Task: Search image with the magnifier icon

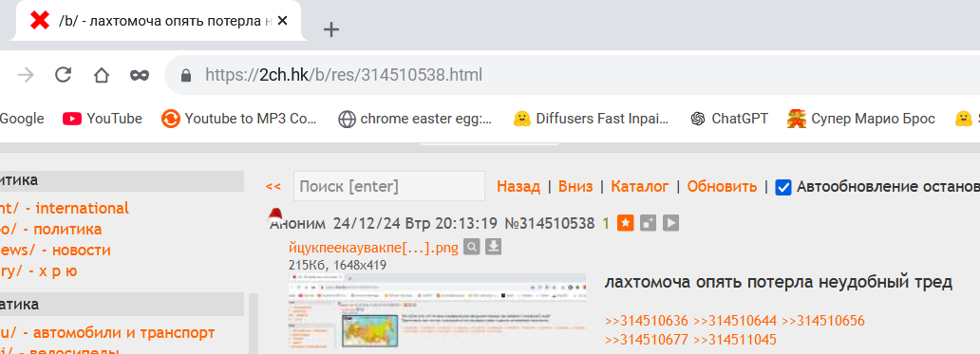Action: point(472,248)
